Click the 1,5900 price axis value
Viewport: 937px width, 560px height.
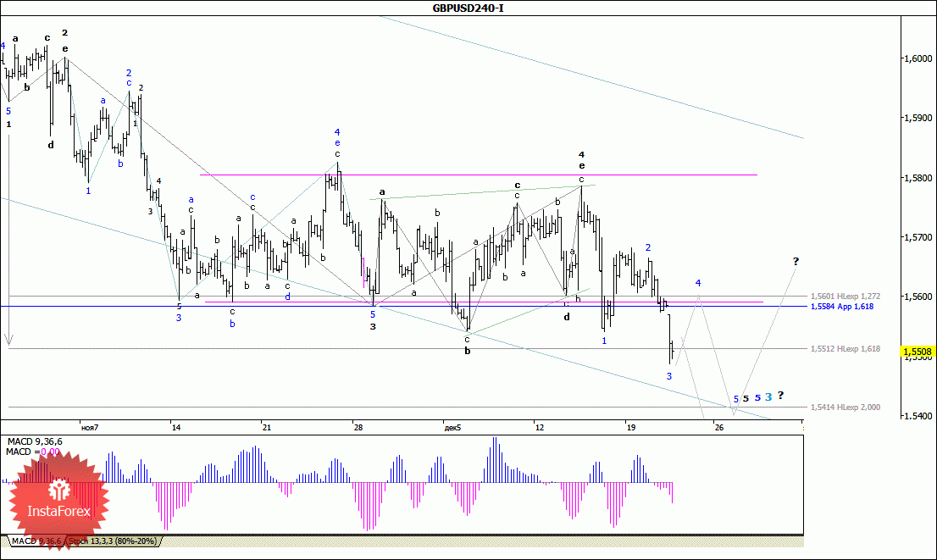coord(918,119)
